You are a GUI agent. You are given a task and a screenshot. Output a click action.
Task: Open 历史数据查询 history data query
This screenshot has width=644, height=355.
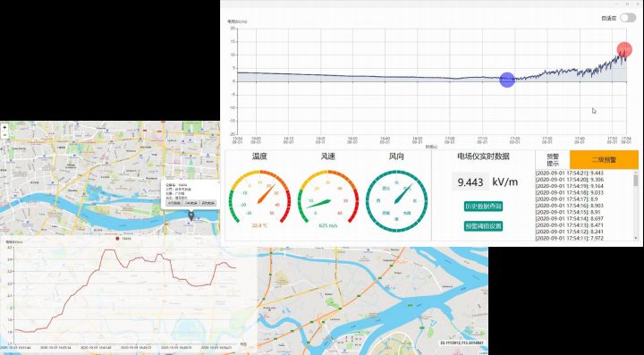(483, 207)
